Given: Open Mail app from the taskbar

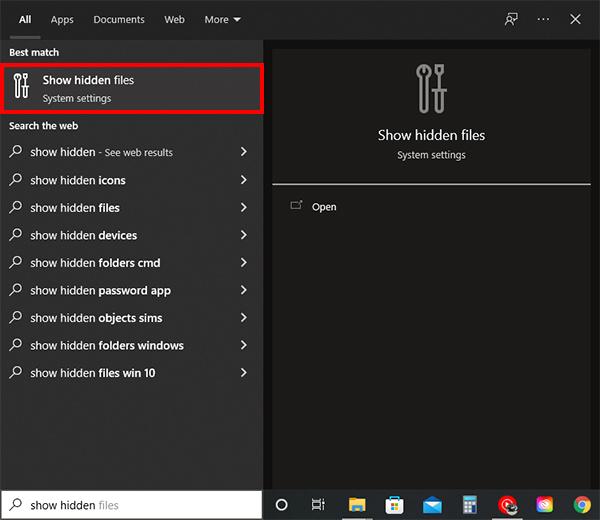Looking at the screenshot, I should 432,505.
